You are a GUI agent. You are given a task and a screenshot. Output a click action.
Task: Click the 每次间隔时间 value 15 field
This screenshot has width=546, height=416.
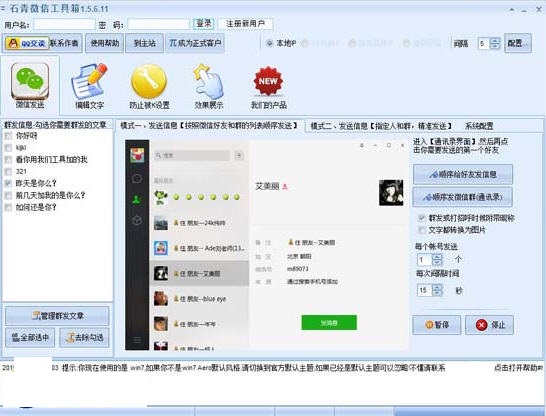pyautogui.click(x=425, y=290)
